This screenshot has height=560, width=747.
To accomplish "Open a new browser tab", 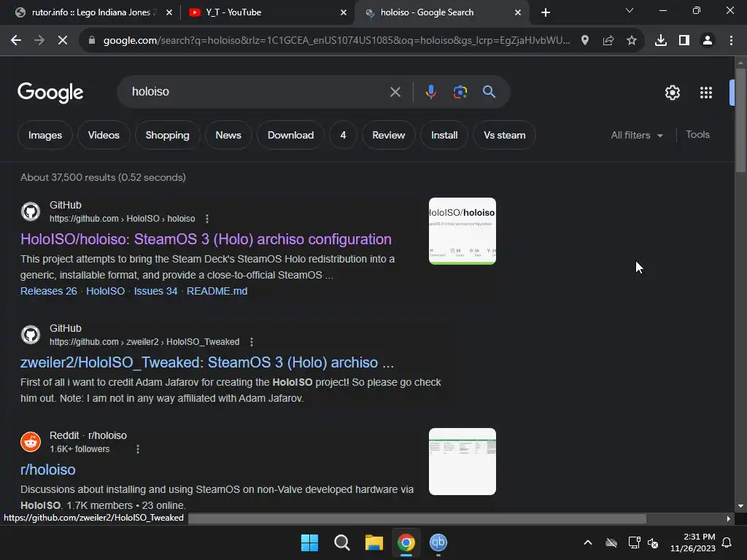I will click(x=546, y=12).
